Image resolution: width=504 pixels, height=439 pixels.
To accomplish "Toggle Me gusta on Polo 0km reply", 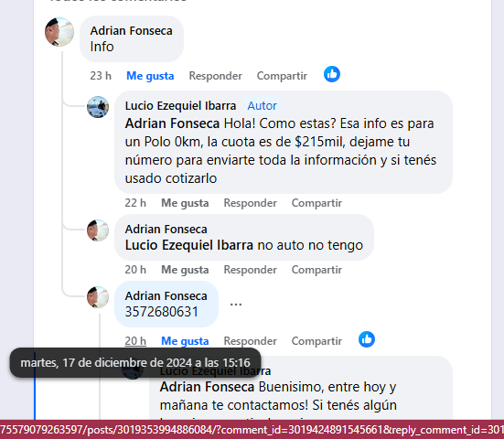I will pyautogui.click(x=185, y=203).
